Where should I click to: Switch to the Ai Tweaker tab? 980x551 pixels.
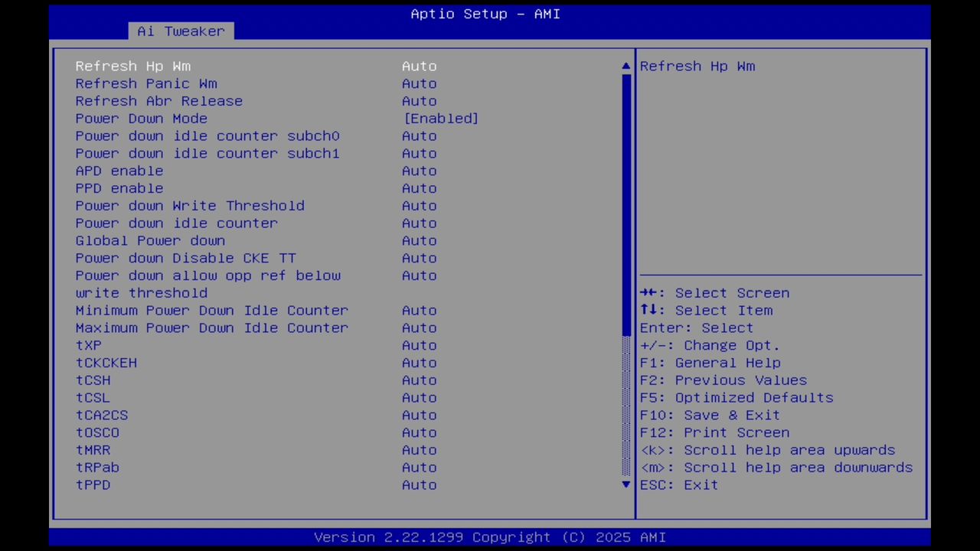pos(181,31)
